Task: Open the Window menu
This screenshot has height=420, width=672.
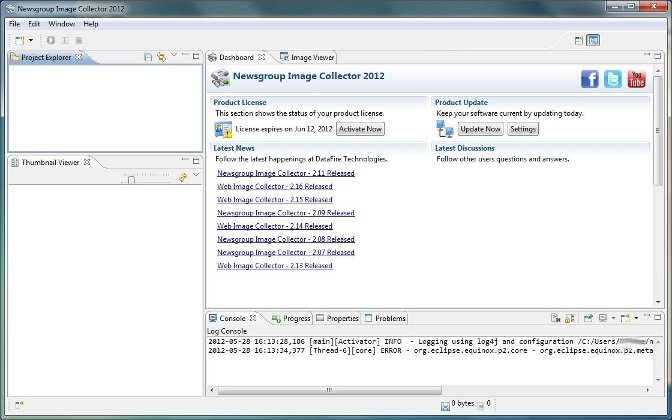Action: click(62, 24)
